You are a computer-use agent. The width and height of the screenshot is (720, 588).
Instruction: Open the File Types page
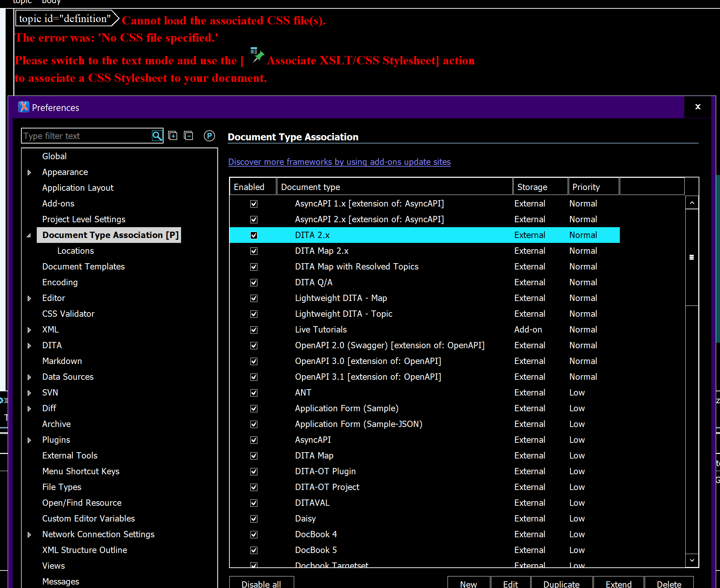click(x=62, y=487)
